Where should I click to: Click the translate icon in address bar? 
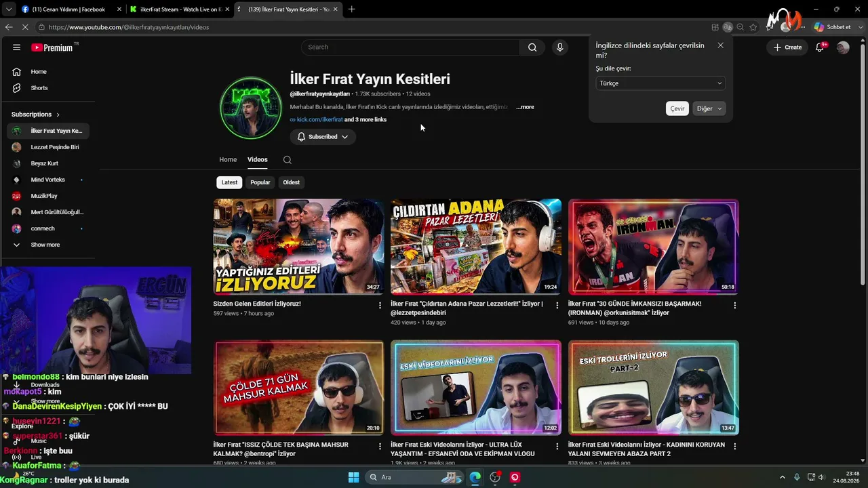pos(728,27)
